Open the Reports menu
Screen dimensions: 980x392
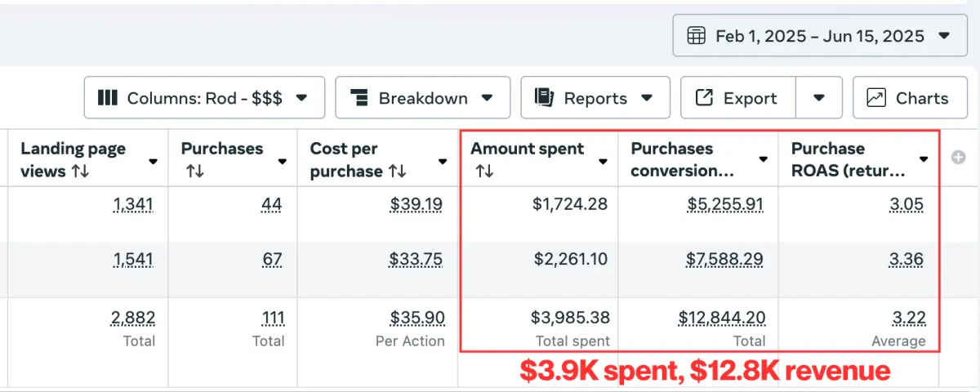point(595,98)
